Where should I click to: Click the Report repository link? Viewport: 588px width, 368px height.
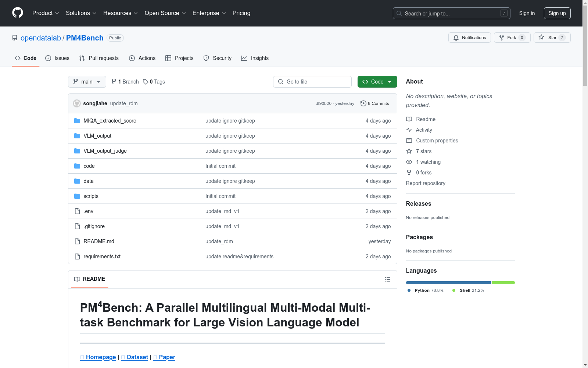426,183
